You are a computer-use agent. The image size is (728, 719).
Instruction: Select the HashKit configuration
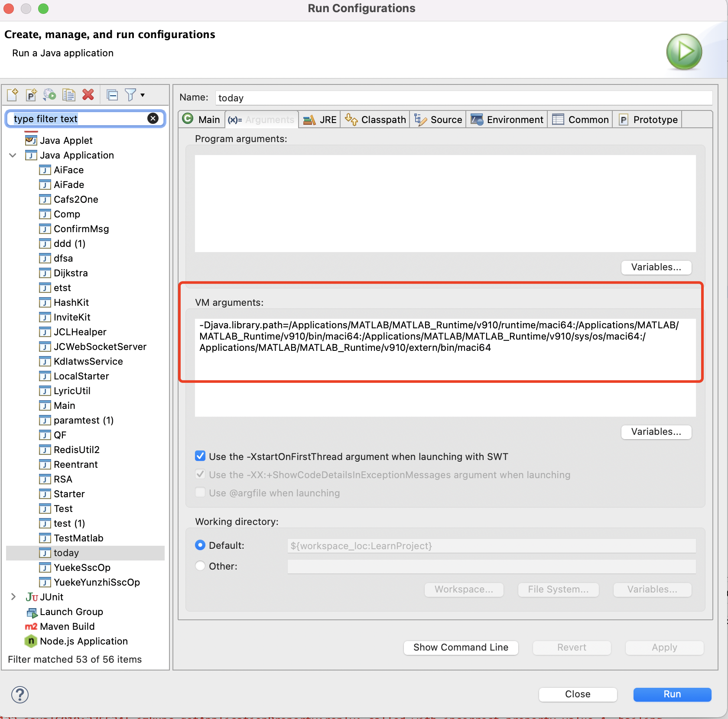click(x=64, y=302)
